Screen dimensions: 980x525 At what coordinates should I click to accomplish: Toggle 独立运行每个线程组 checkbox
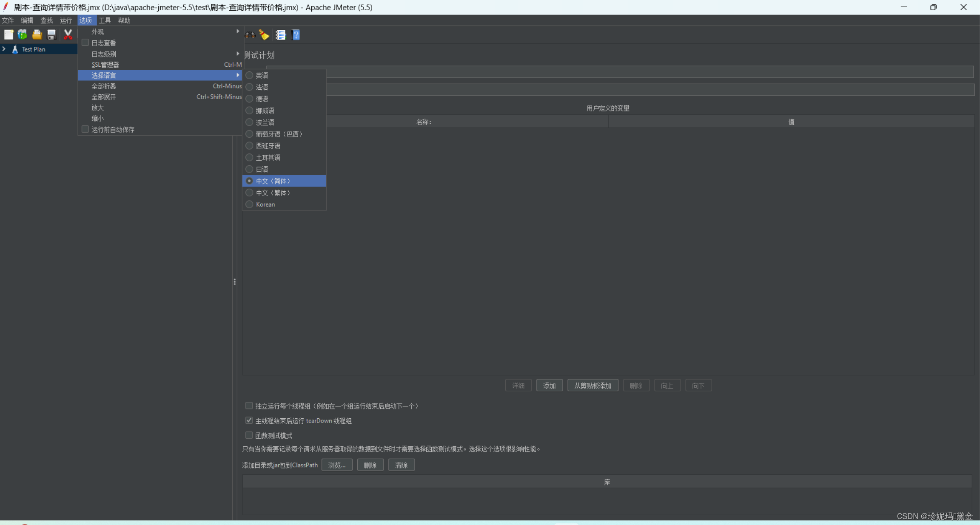[x=249, y=406]
